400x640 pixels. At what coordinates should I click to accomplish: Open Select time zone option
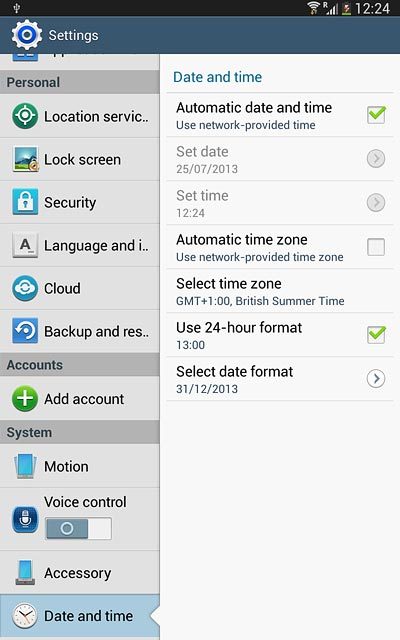[280, 291]
